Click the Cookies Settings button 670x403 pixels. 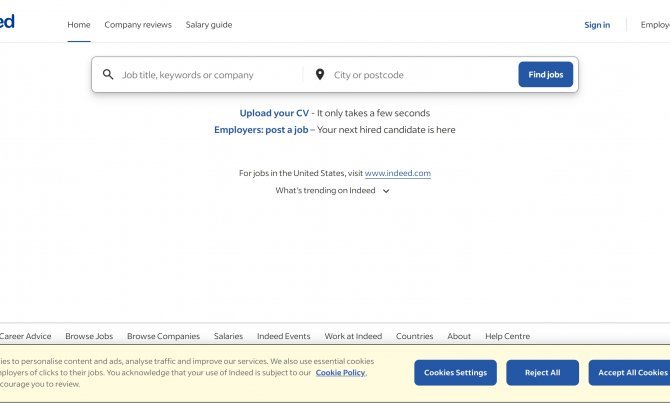pos(455,373)
